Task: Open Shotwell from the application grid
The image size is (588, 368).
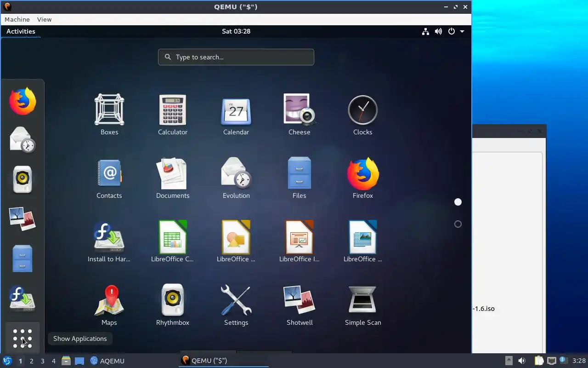Action: click(300, 305)
